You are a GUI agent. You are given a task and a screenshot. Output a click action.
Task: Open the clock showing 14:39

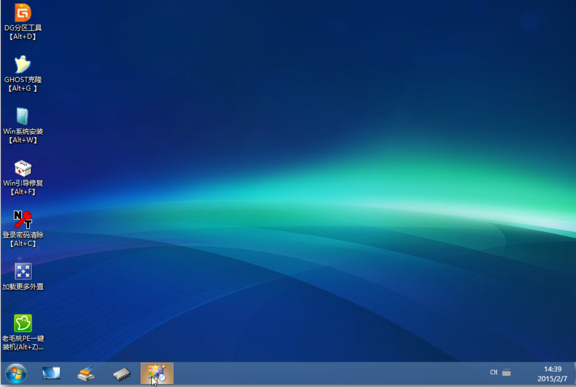click(552, 373)
